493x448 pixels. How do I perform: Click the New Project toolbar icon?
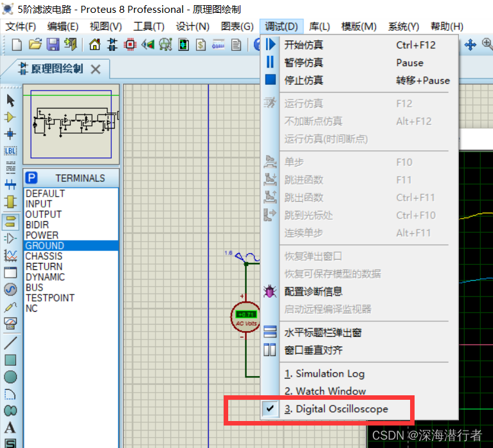(x=17, y=44)
